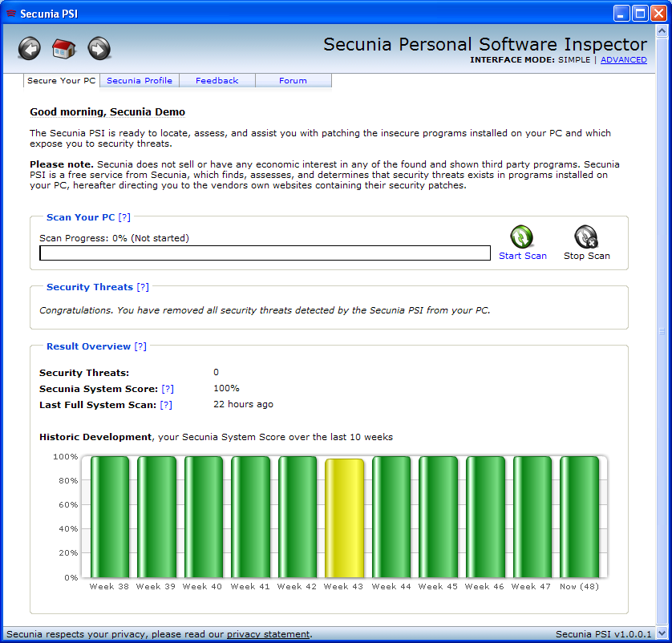
Task: Open help [?] for Last Full System Scan
Action: pyautogui.click(x=166, y=405)
